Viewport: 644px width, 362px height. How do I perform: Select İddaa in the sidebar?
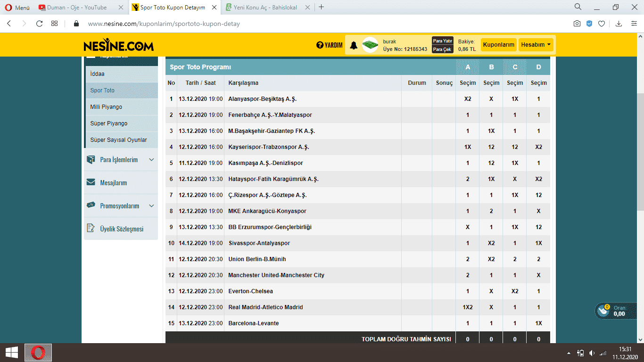(121, 74)
